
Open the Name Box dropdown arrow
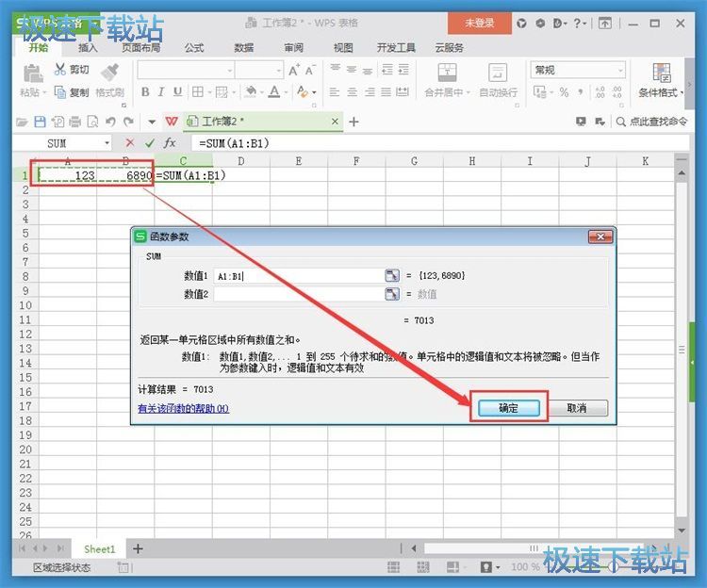(x=107, y=143)
